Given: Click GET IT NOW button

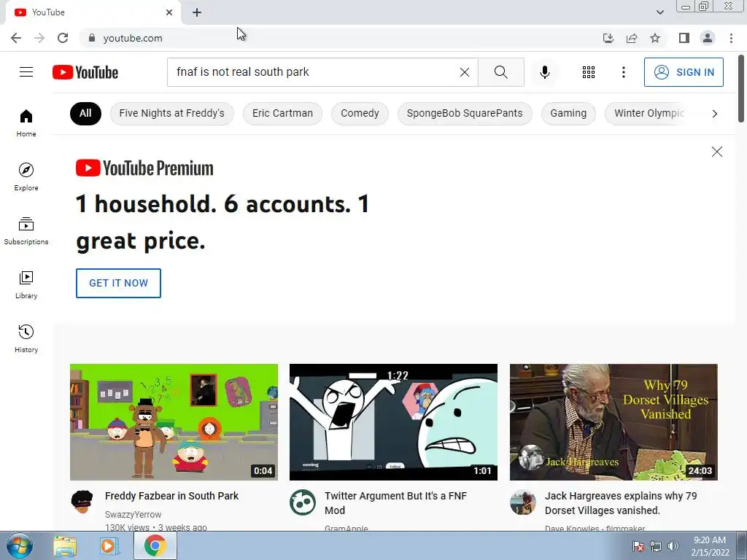Looking at the screenshot, I should [118, 283].
